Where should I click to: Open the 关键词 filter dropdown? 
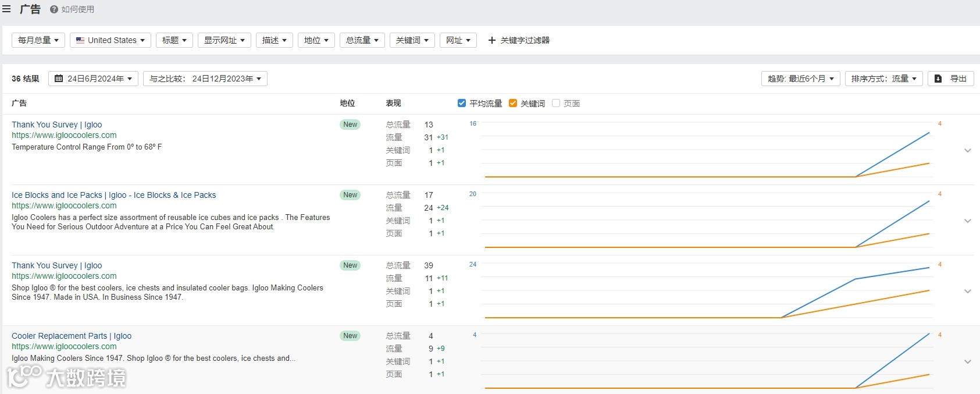[x=412, y=40]
